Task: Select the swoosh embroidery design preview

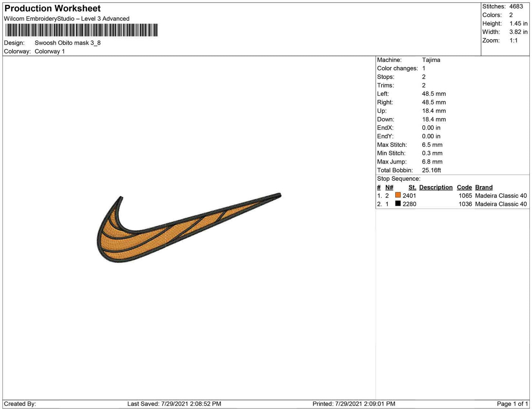Action: tap(189, 228)
